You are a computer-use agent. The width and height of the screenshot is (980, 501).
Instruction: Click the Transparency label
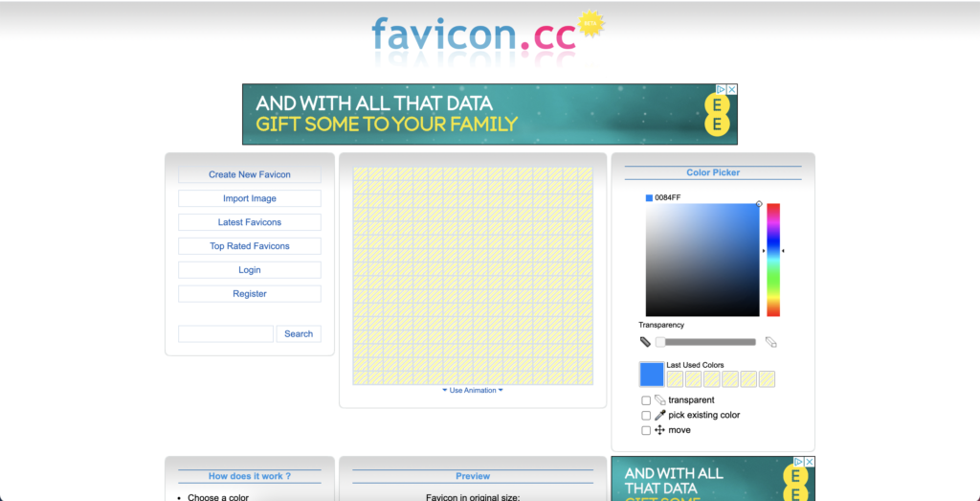point(661,325)
